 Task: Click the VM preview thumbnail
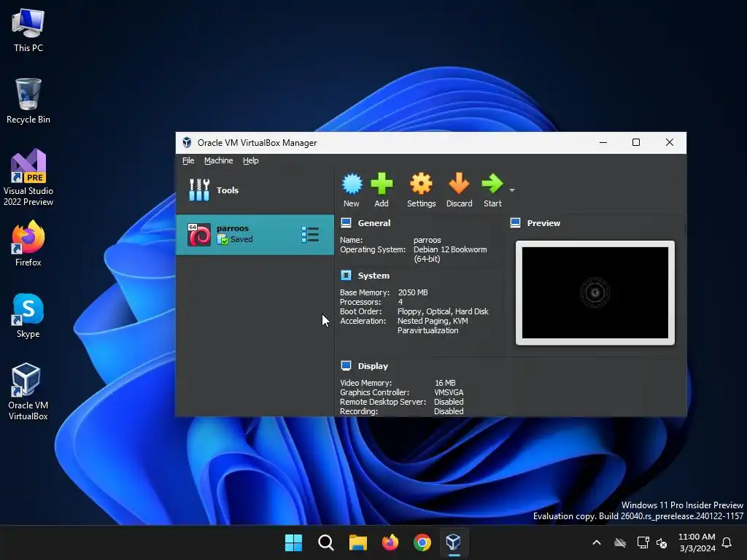[595, 292]
